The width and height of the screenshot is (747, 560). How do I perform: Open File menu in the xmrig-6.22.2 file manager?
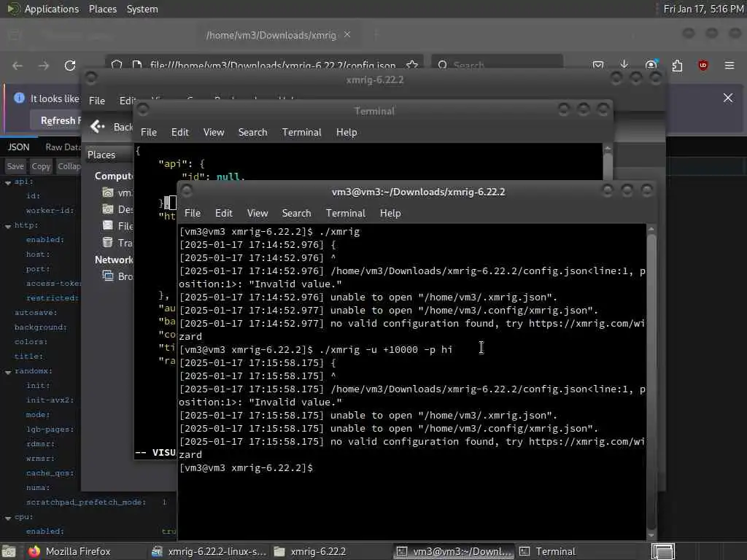pyautogui.click(x=97, y=101)
